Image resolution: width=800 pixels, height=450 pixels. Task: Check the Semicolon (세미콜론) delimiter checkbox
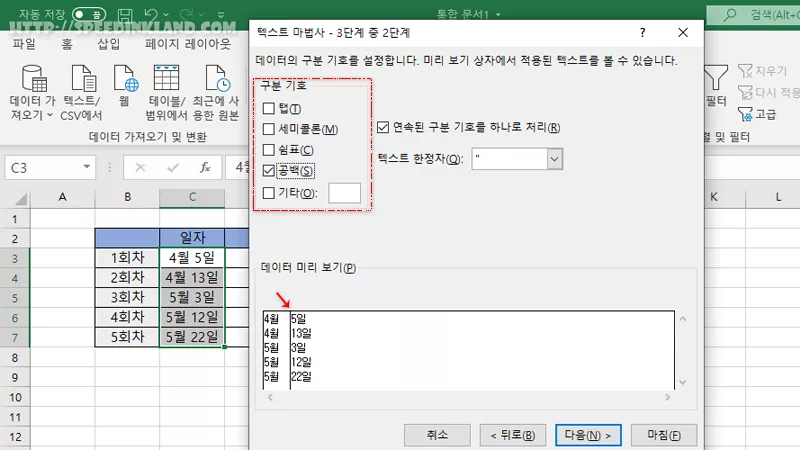268,129
